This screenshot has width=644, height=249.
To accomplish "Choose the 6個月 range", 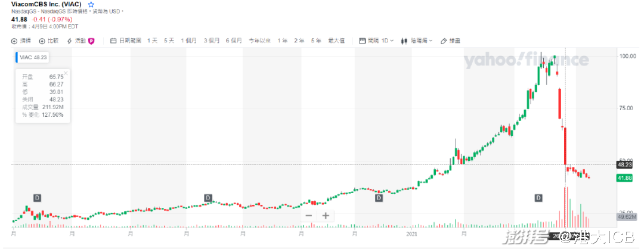I will [x=234, y=41].
